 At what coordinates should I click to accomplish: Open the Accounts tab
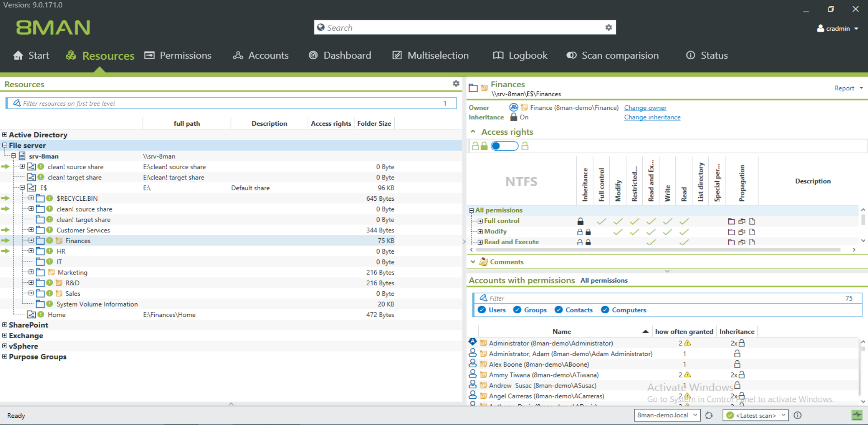pyautogui.click(x=261, y=55)
